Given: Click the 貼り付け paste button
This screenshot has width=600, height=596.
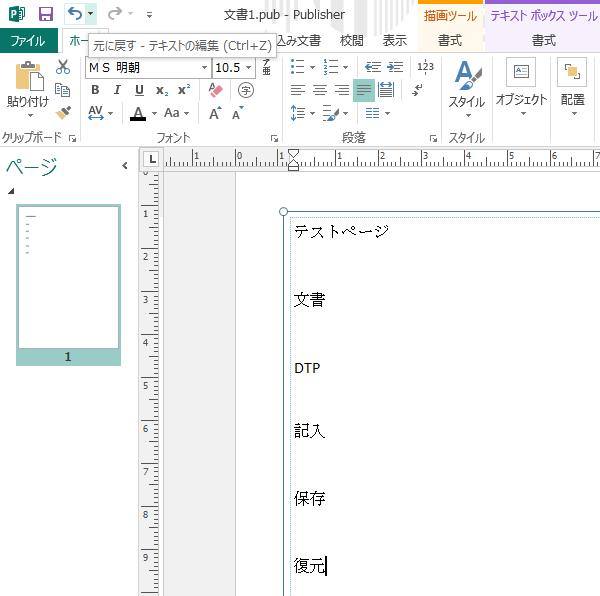Looking at the screenshot, I should click(28, 89).
